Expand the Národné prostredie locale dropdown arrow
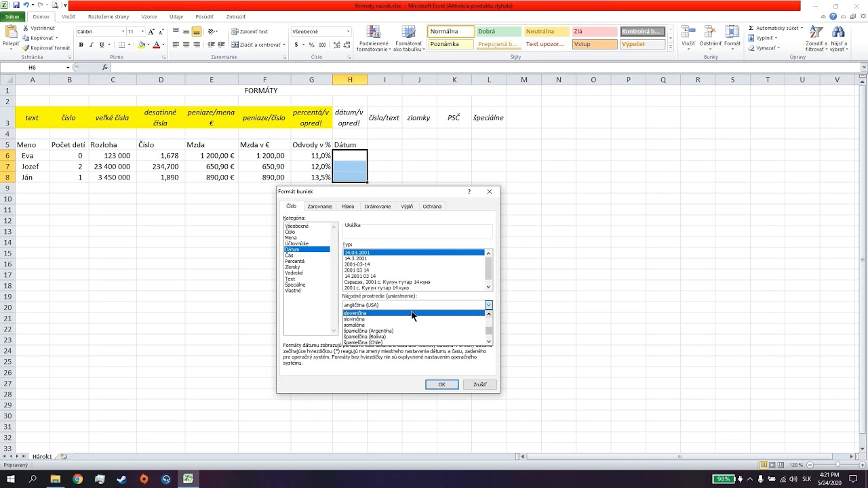This screenshot has height=488, width=868. tap(488, 305)
